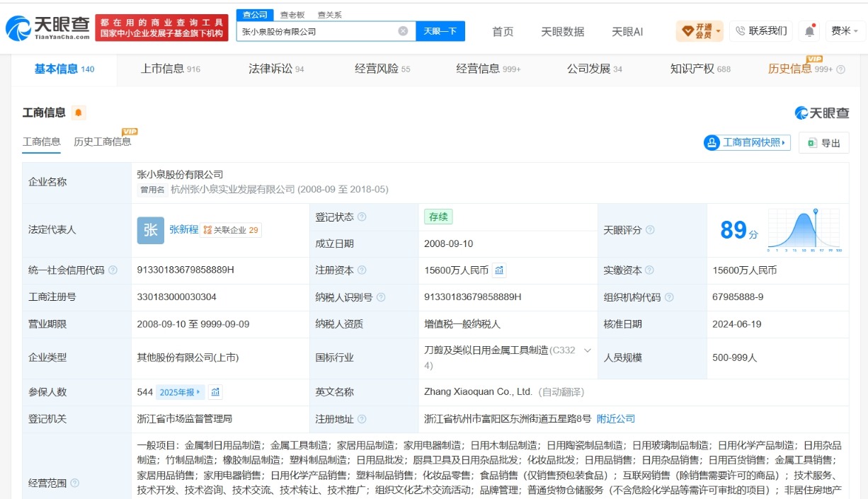The image size is (868, 499).
Task: Select former name 杭州张小泉实业发展有限公司
Action: tap(233, 190)
